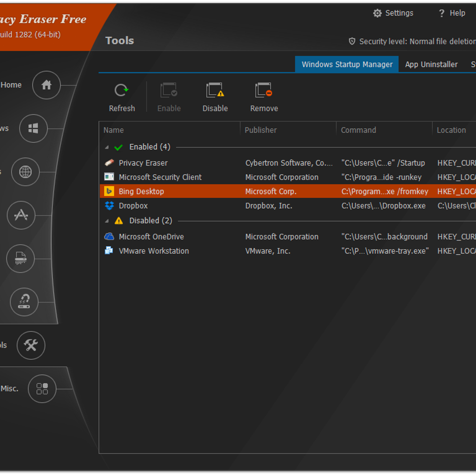
Task: Click the Bing Desktop entry icon
Action: point(109,191)
